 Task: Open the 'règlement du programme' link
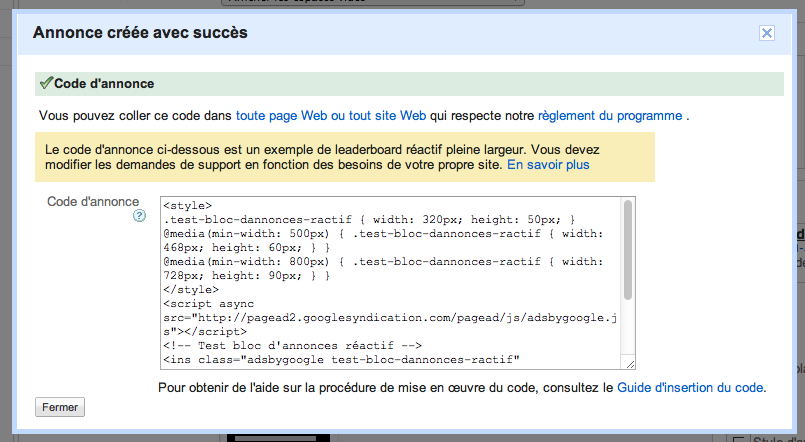pos(610,116)
